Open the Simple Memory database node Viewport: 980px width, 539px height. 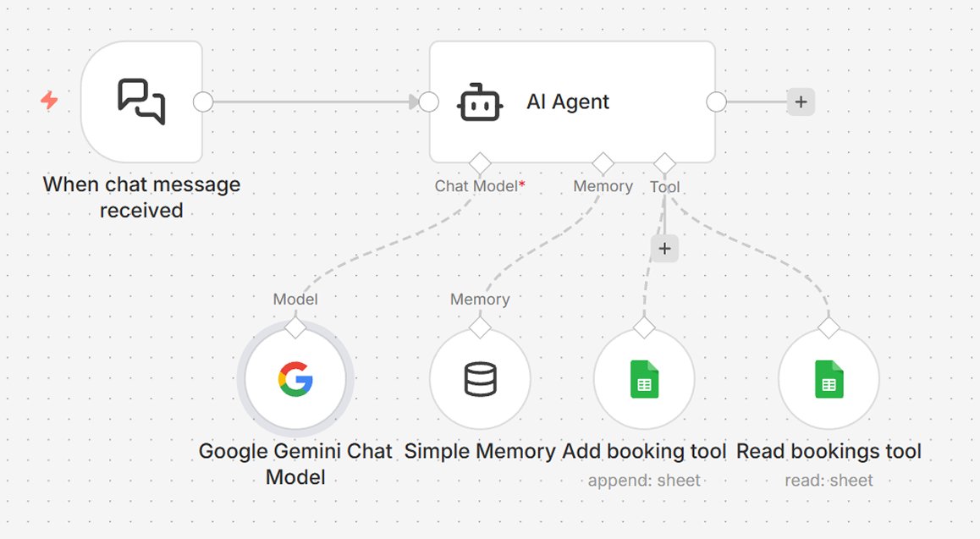click(480, 379)
